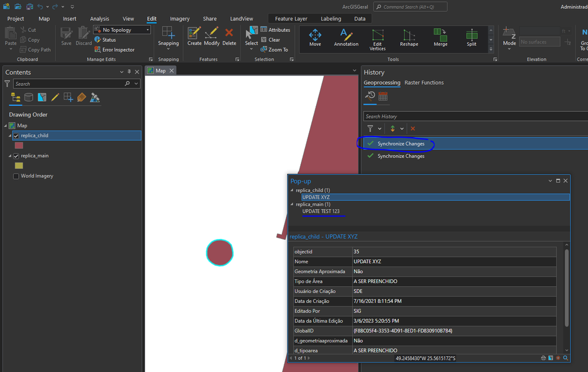
Task: Uncheck the replica_child layer visibility
Action: pyautogui.click(x=16, y=136)
